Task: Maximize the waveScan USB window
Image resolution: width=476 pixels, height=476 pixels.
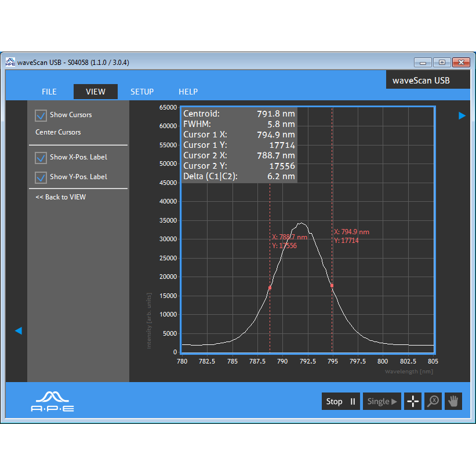Action: [x=442, y=62]
